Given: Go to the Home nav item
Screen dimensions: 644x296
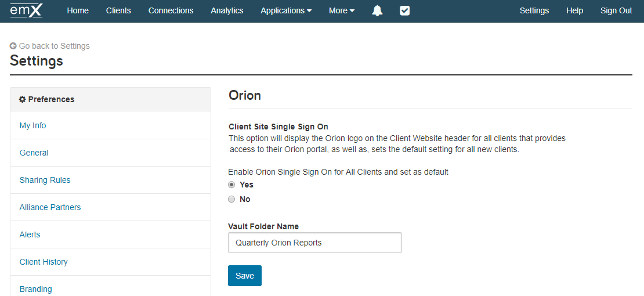Looking at the screenshot, I should tap(78, 10).
